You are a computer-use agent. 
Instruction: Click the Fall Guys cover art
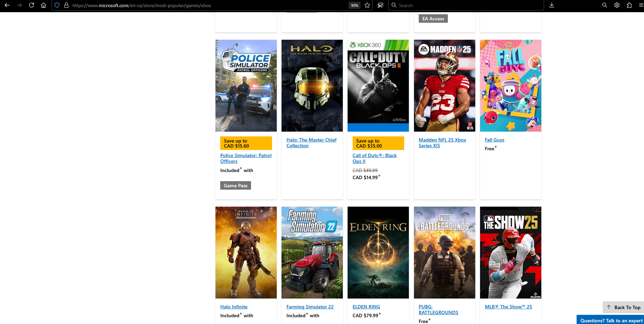(511, 85)
